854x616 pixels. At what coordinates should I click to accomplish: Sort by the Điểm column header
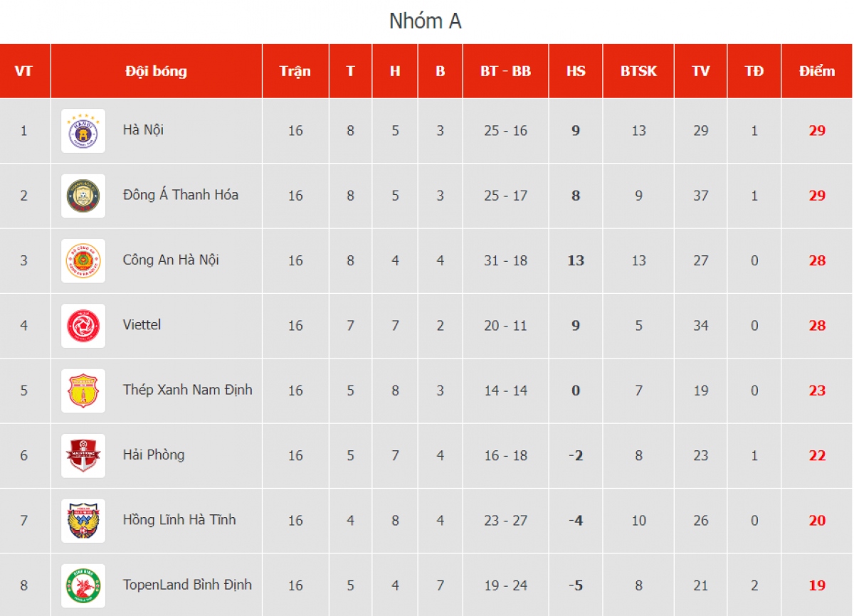(x=817, y=71)
